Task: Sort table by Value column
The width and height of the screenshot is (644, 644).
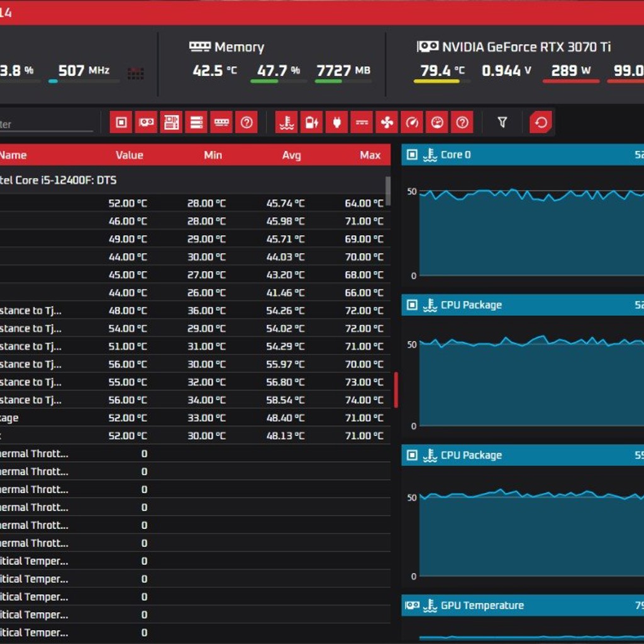Action: pos(130,155)
